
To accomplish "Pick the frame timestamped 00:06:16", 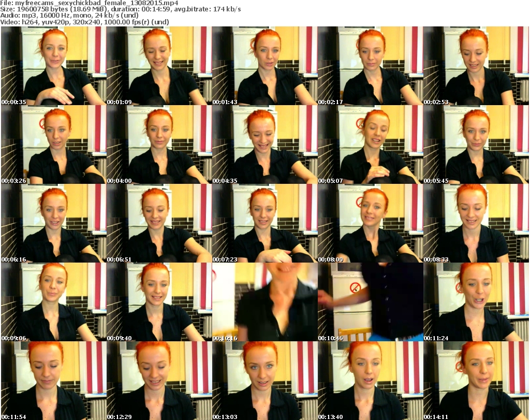I will (x=54, y=224).
